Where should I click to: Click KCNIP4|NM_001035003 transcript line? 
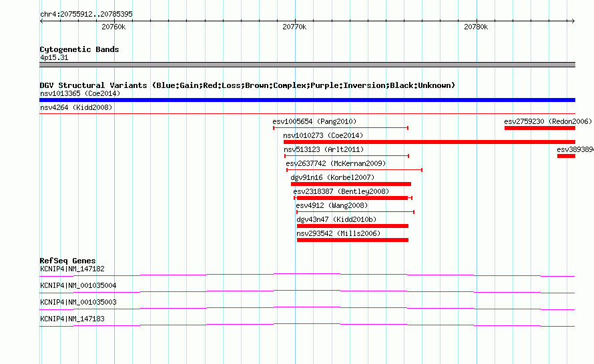click(307, 308)
